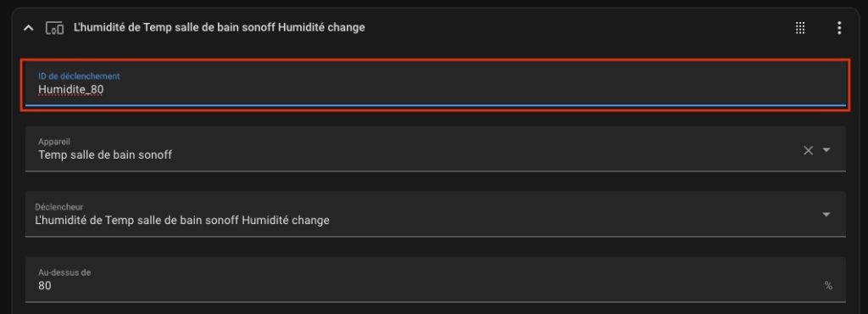Open the Déclencheur dropdown arrow
Image resolution: width=868 pixels, height=314 pixels.
[826, 215]
